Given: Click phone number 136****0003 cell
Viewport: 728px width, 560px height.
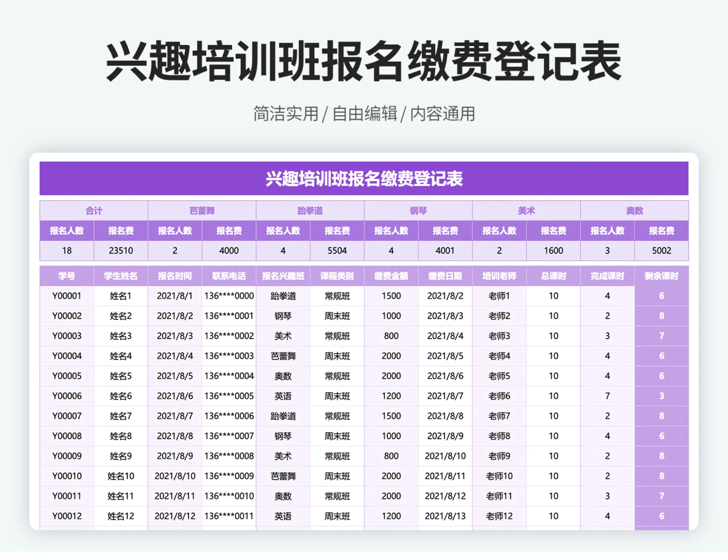Looking at the screenshot, I should (229, 356).
